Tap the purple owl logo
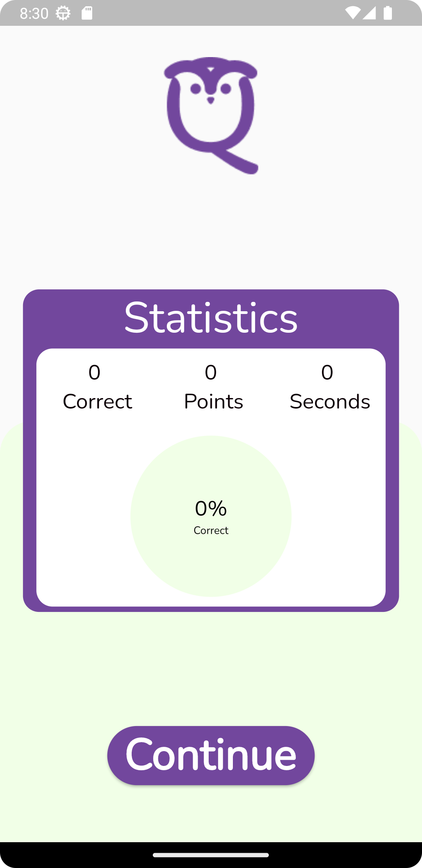 tap(211, 116)
